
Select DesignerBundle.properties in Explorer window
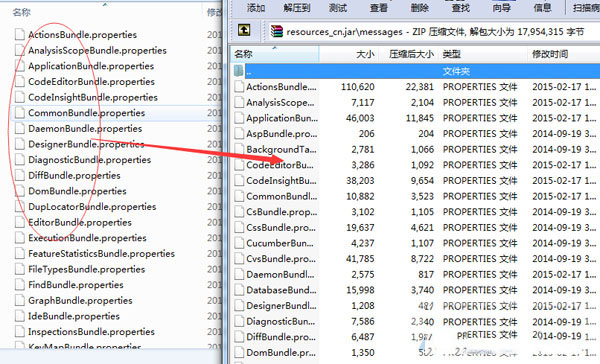86,144
